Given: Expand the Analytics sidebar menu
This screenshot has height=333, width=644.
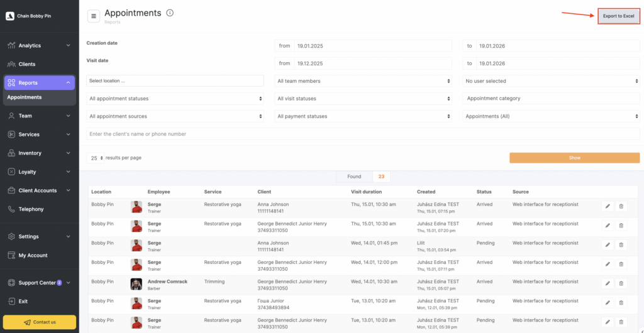Looking at the screenshot, I should point(39,45).
